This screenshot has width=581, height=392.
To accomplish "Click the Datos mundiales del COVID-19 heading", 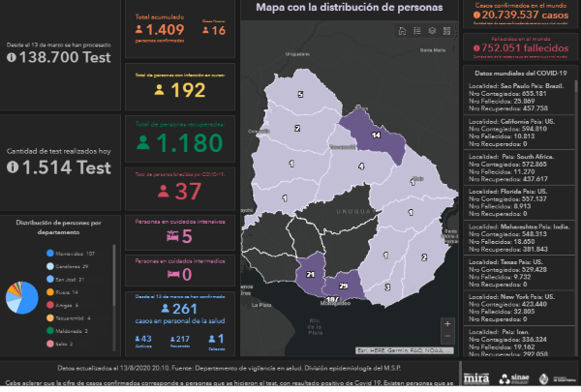I will coord(521,74).
